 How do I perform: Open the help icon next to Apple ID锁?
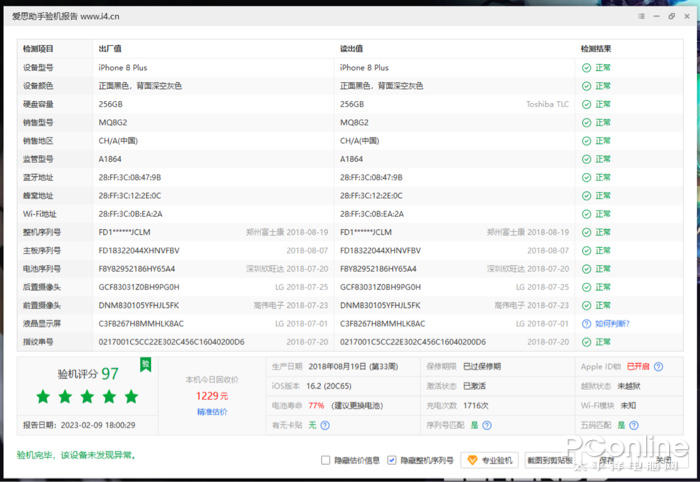point(658,366)
